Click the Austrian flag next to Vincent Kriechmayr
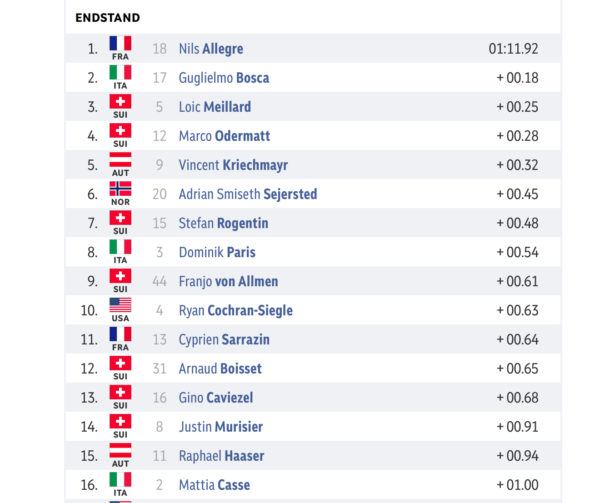The width and height of the screenshot is (615, 503). pyautogui.click(x=120, y=159)
